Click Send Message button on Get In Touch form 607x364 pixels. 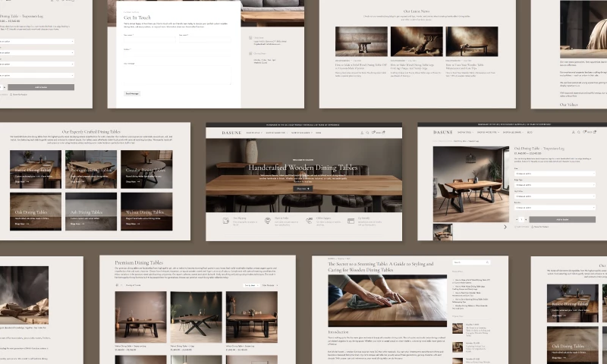tap(132, 93)
